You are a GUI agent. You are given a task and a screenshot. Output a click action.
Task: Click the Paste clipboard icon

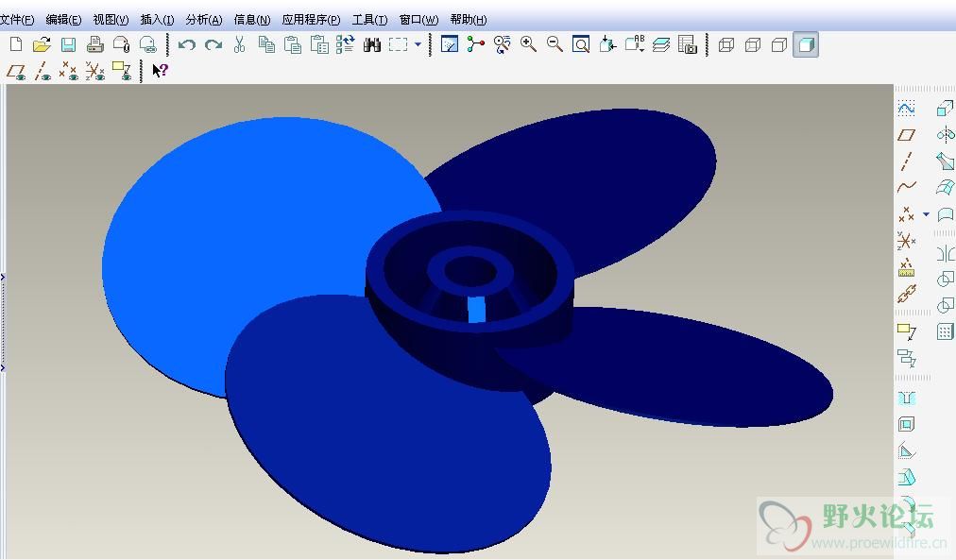click(x=293, y=44)
